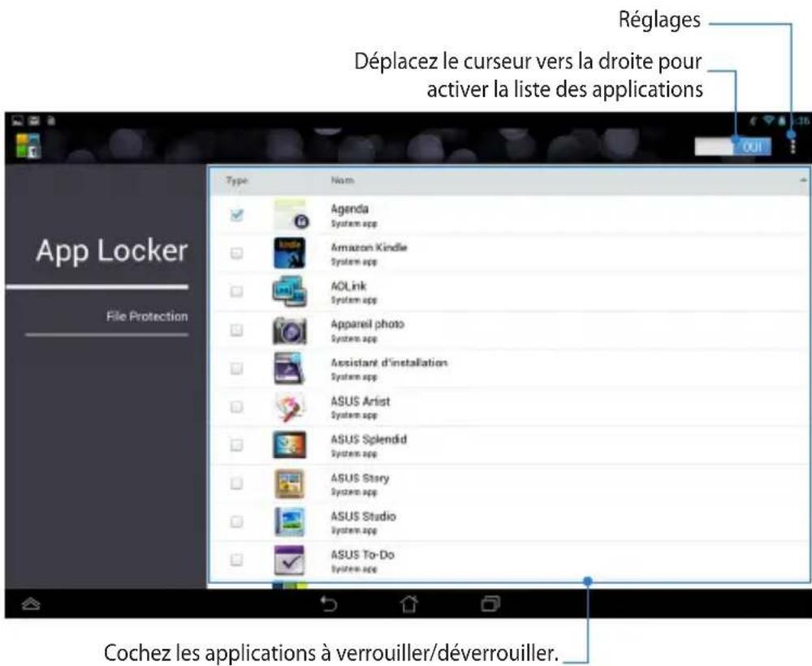Click the App Locker logo icon

pyautogui.click(x=28, y=145)
